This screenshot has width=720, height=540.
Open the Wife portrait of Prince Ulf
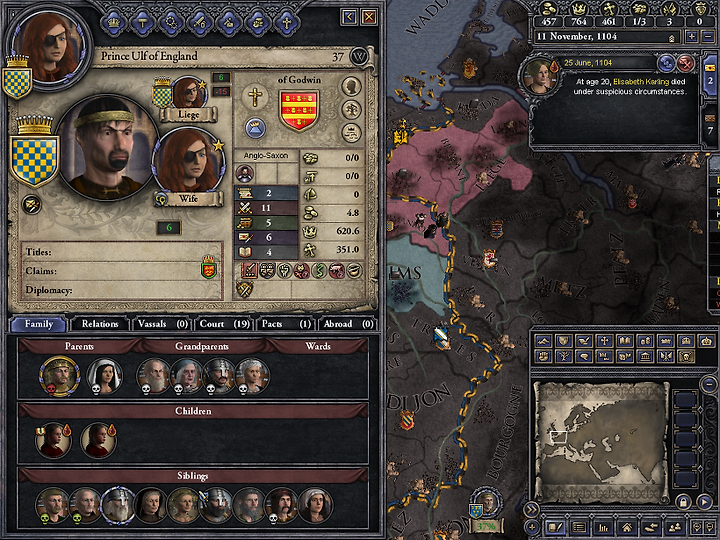click(x=189, y=162)
